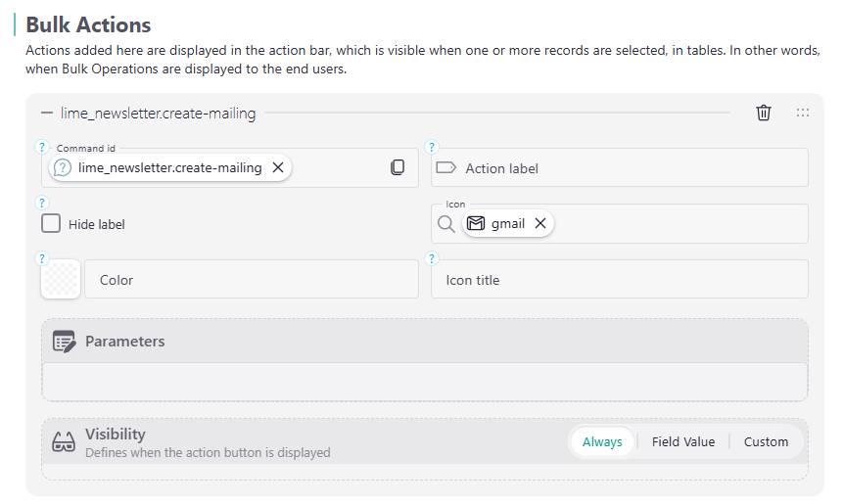Screen dimensions: 844x504
Task: Select the Always visibility option
Action: pos(602,441)
